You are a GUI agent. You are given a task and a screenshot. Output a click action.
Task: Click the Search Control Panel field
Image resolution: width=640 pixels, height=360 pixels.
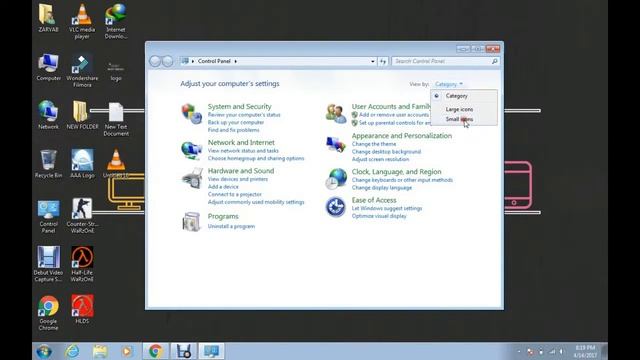445,61
